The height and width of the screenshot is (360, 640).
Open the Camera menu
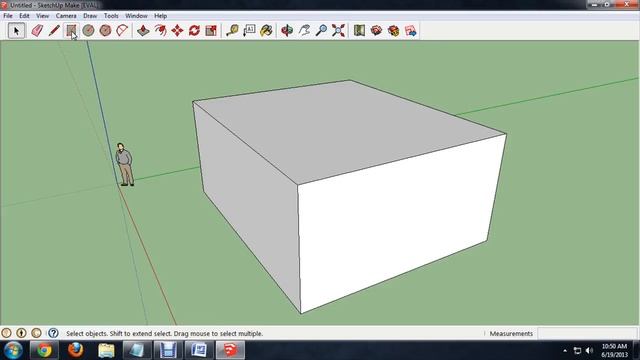[66, 16]
